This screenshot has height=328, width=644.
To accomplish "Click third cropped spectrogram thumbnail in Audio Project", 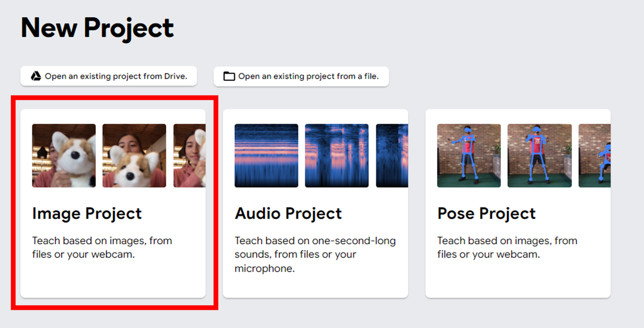I will pyautogui.click(x=392, y=156).
